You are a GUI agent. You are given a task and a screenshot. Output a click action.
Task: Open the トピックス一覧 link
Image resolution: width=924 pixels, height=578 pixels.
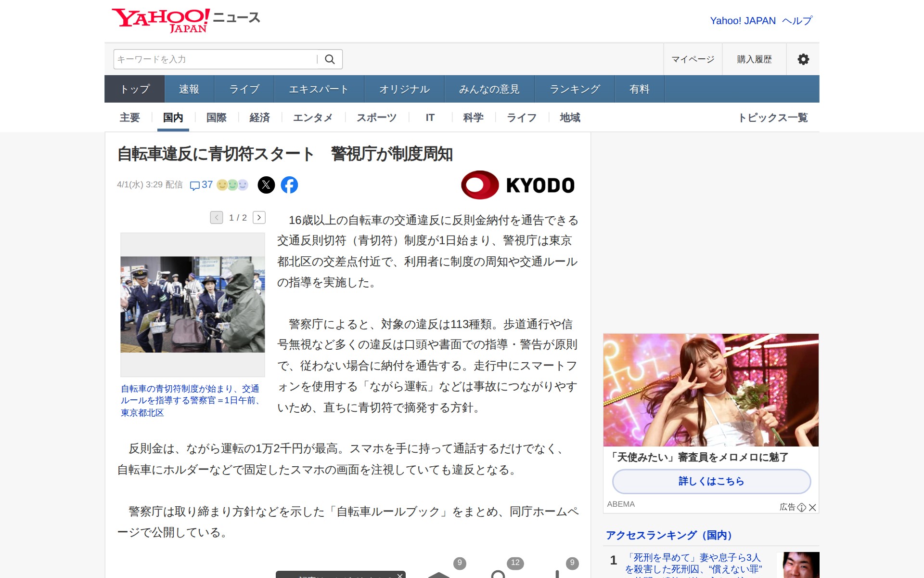pyautogui.click(x=773, y=118)
